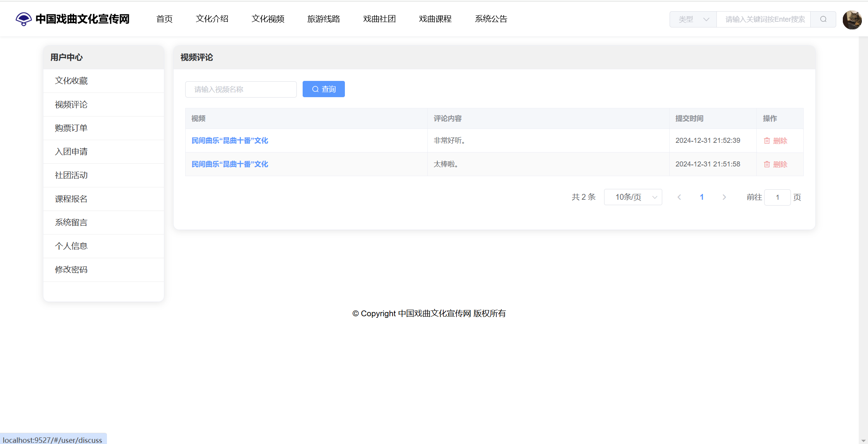Open 文化视频 in top navigation
The width and height of the screenshot is (868, 444).
click(x=268, y=19)
